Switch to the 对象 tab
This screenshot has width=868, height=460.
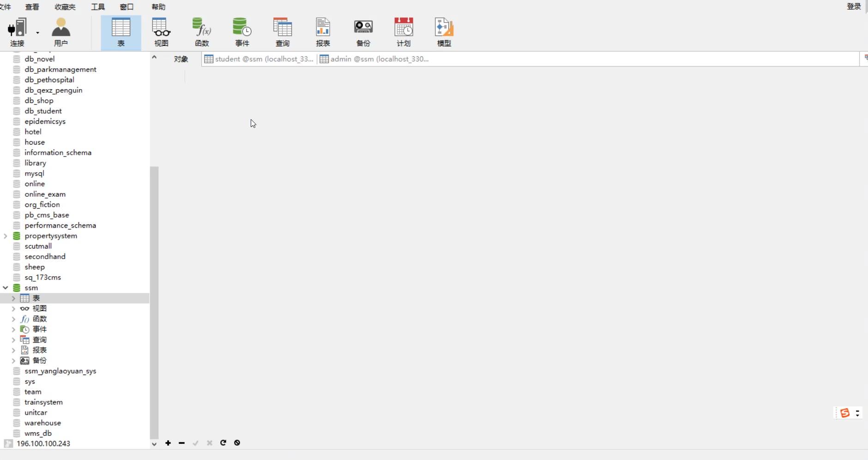(181, 59)
